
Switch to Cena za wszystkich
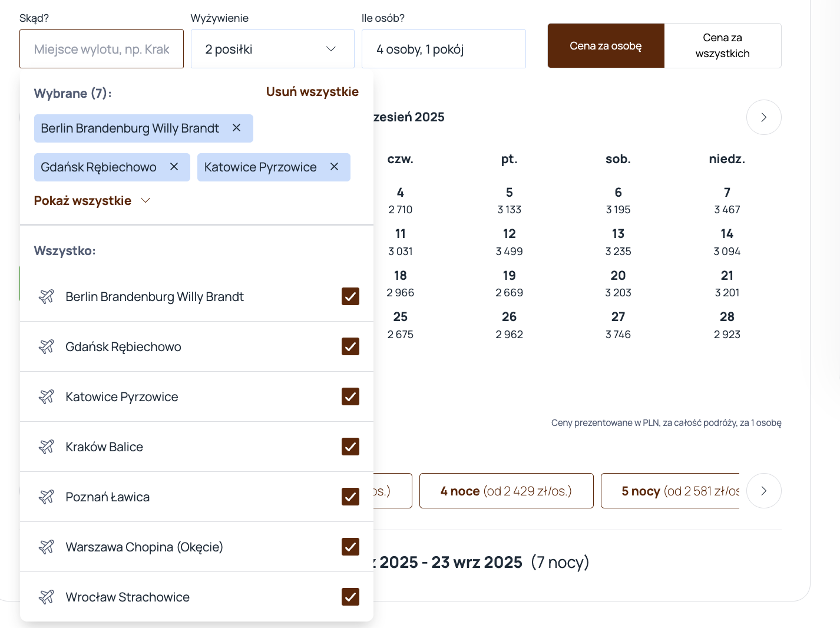[722, 45]
